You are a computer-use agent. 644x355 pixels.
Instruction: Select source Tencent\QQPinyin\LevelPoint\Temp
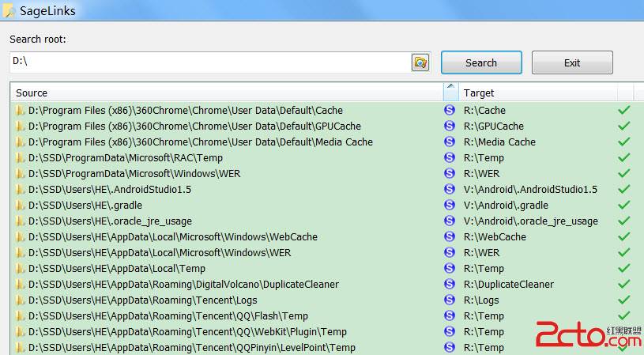tap(192, 348)
